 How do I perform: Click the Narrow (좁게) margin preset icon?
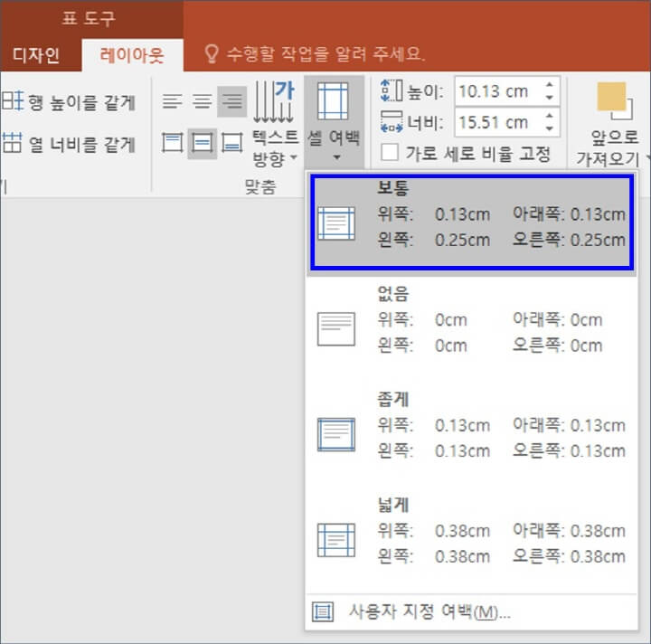click(x=336, y=434)
